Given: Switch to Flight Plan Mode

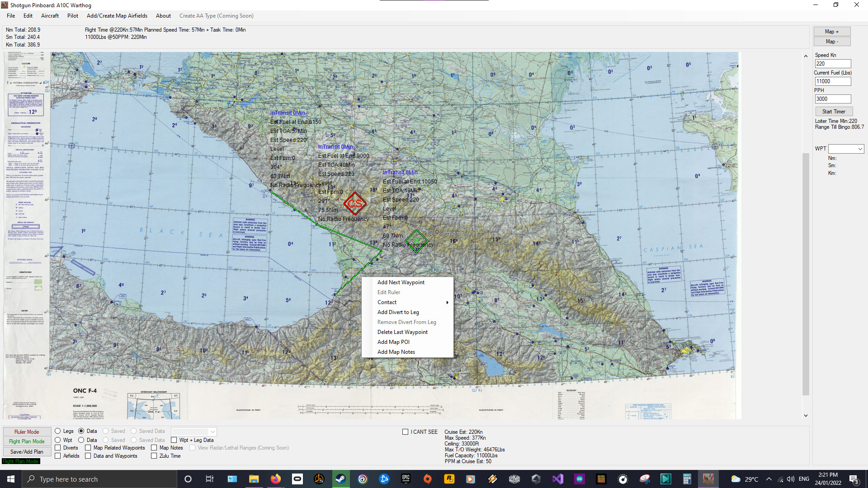Looking at the screenshot, I should point(26,441).
